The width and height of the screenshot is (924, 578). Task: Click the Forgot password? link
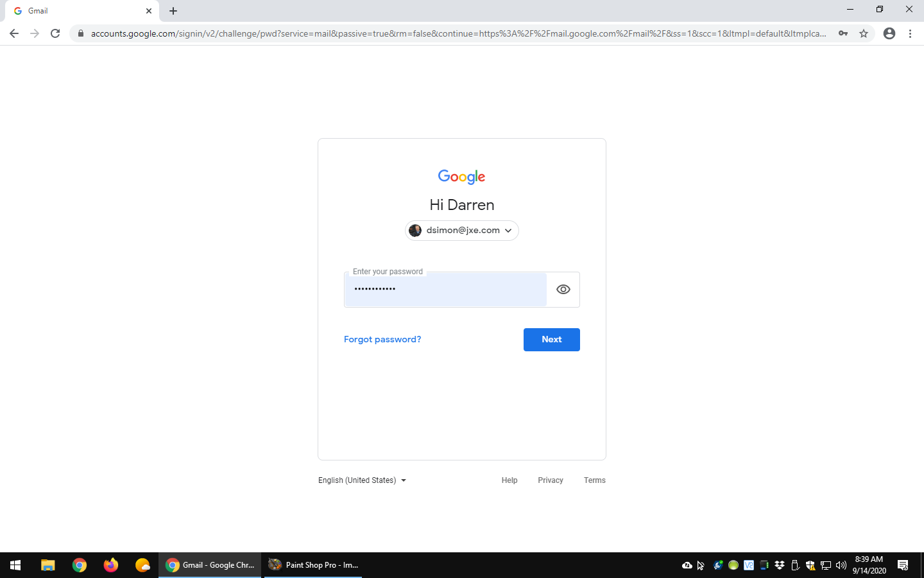(382, 339)
